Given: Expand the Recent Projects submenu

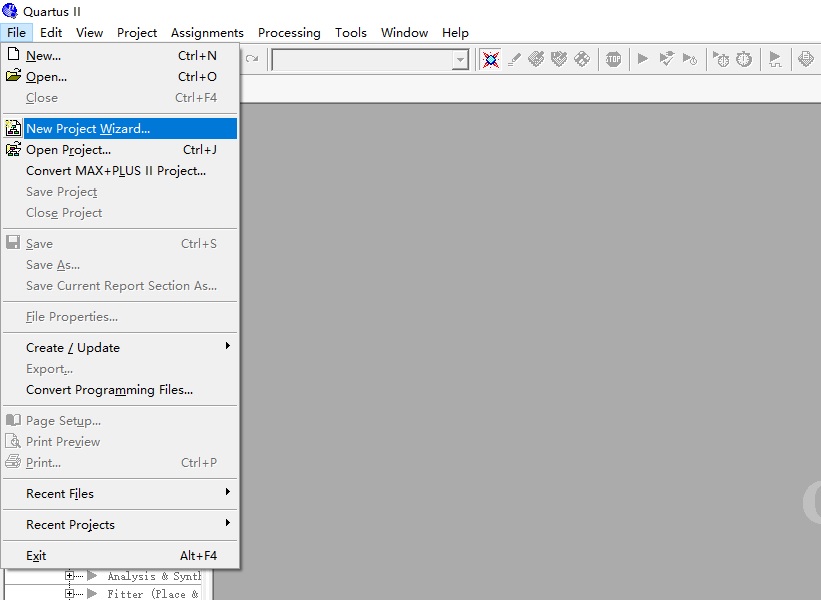Looking at the screenshot, I should point(227,523).
